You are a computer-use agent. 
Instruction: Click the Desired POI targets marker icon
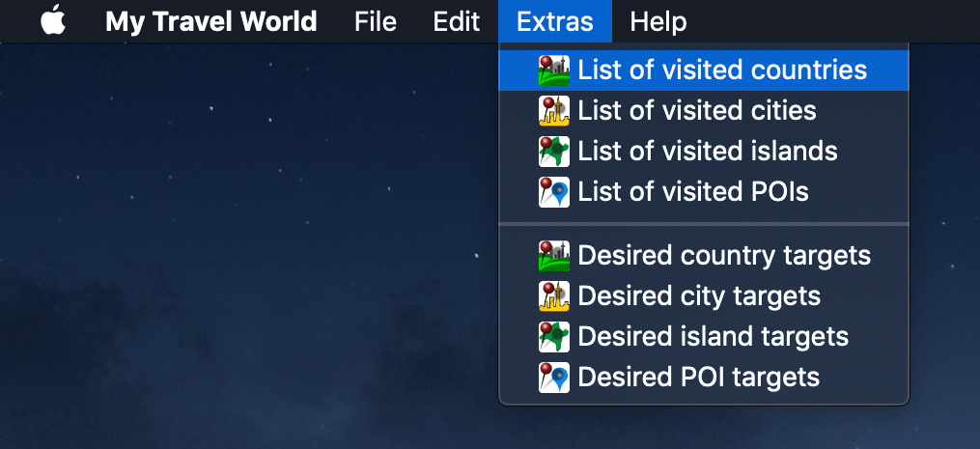click(x=554, y=378)
